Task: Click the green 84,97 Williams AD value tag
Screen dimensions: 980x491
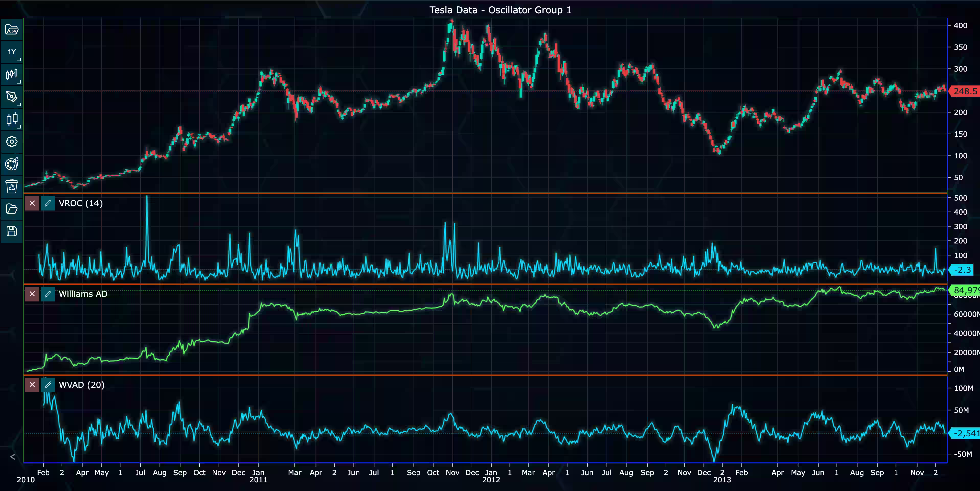Action: coord(965,290)
